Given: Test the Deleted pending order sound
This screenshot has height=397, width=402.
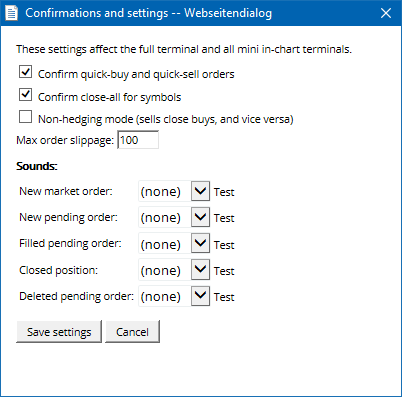Looking at the screenshot, I should pyautogui.click(x=224, y=297).
